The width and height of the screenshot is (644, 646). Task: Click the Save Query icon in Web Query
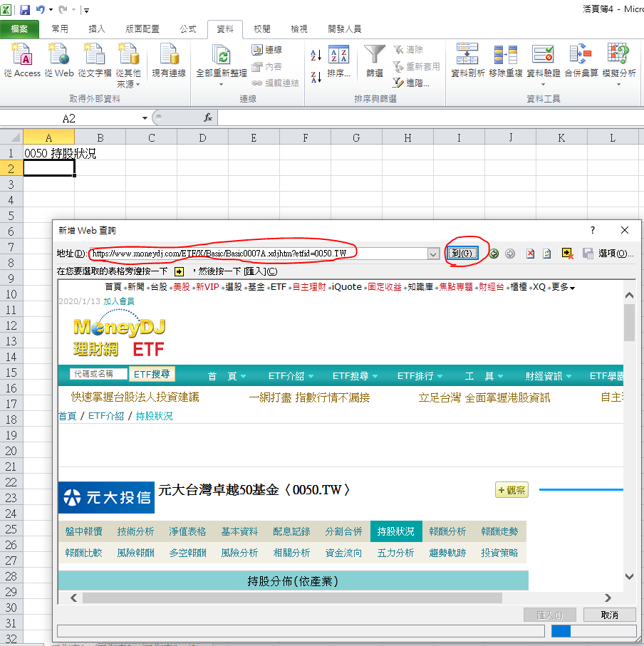588,254
